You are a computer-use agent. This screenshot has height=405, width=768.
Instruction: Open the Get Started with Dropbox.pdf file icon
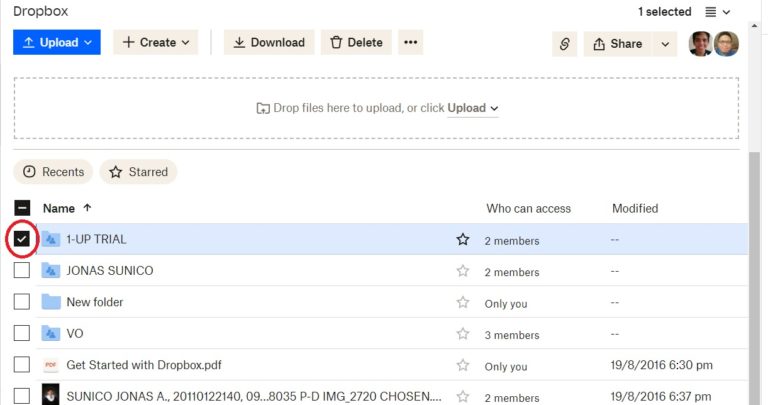[50, 365]
